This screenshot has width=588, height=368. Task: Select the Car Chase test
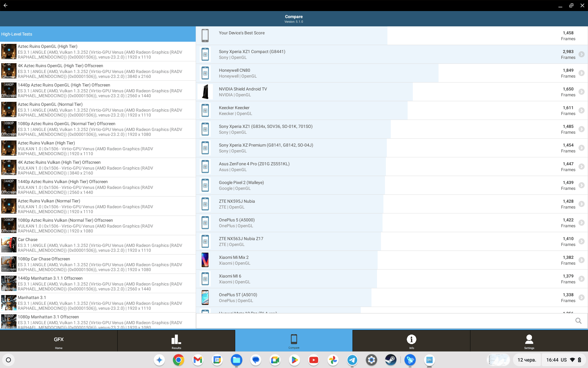pyautogui.click(x=98, y=245)
